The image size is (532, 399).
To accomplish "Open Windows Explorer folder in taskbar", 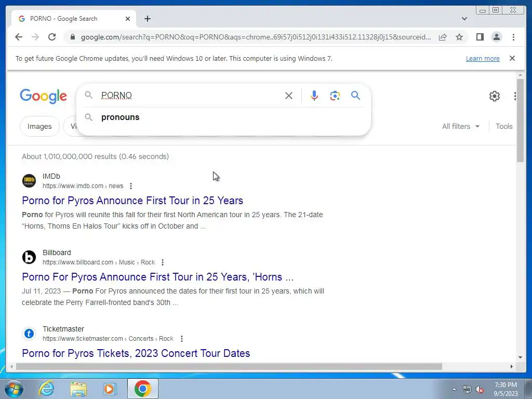I will 78,389.
